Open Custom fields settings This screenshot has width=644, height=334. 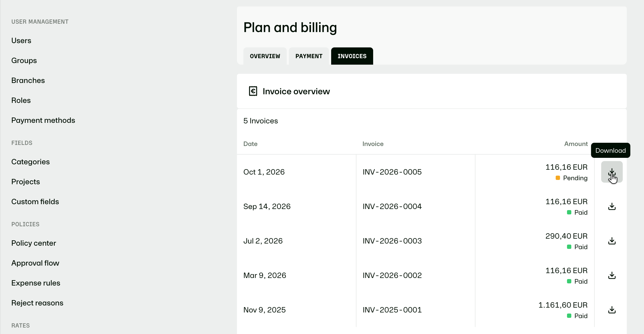pyautogui.click(x=35, y=201)
